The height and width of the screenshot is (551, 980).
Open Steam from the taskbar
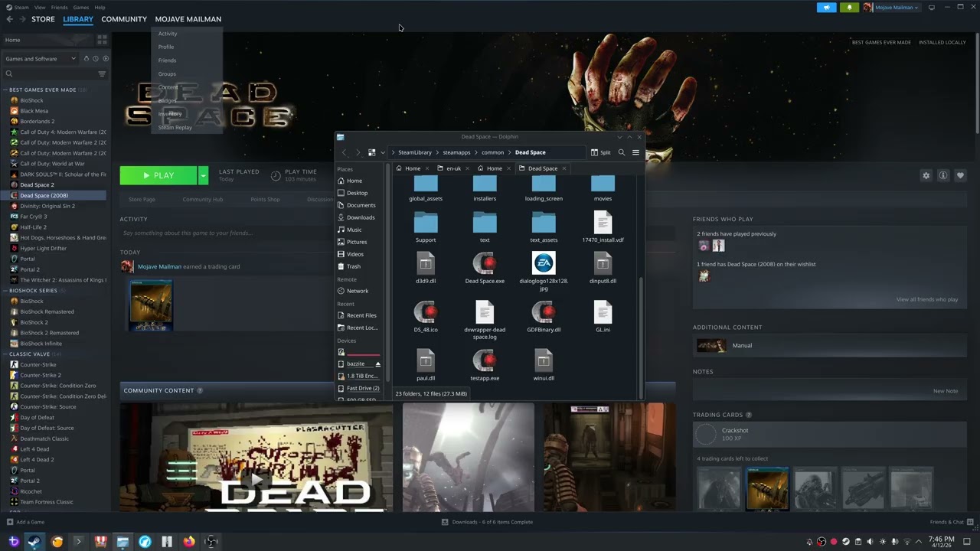pyautogui.click(x=34, y=542)
